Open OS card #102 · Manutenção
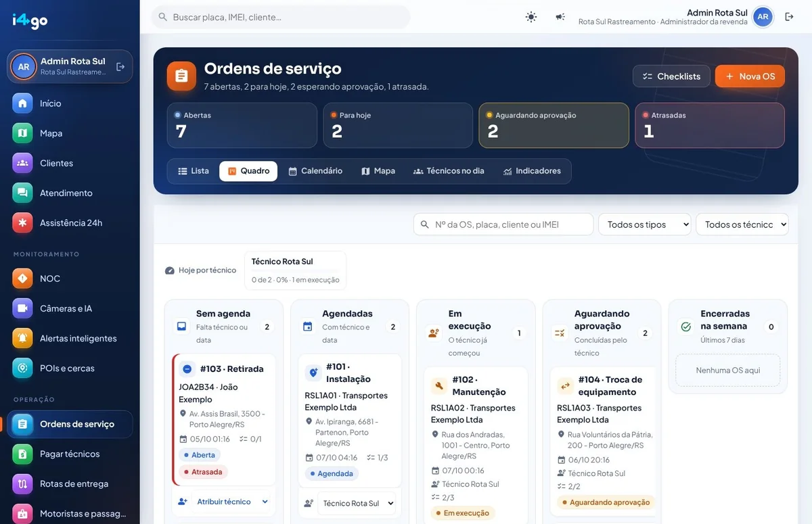The width and height of the screenshot is (812, 524). [x=476, y=445]
